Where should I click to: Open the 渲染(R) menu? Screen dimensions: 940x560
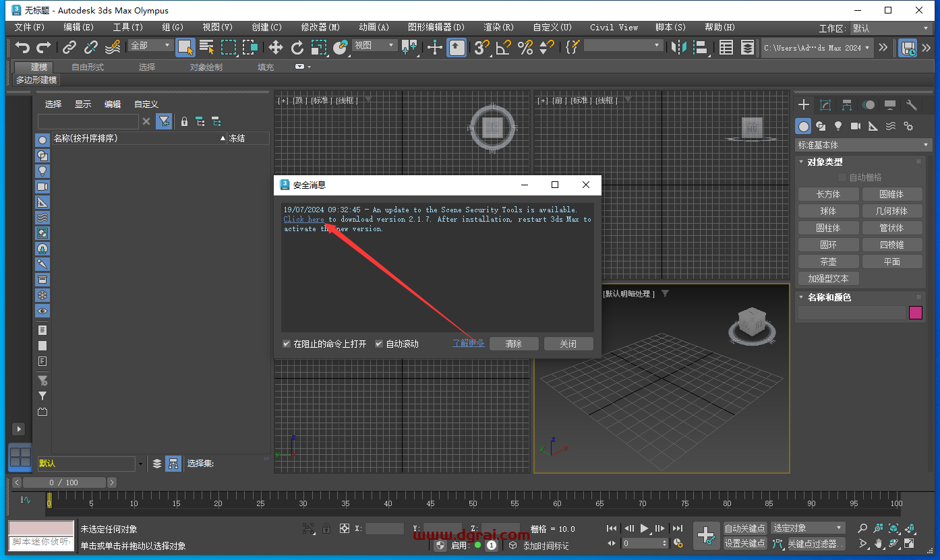click(498, 28)
